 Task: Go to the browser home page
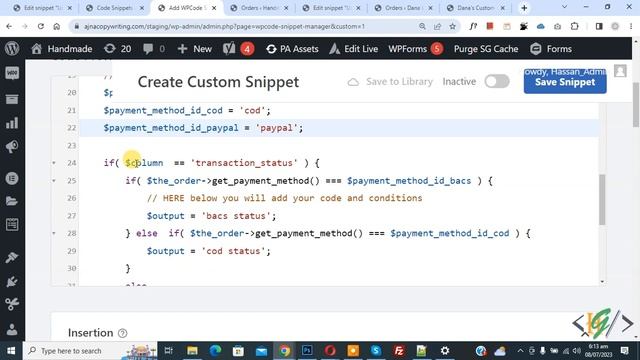57,27
